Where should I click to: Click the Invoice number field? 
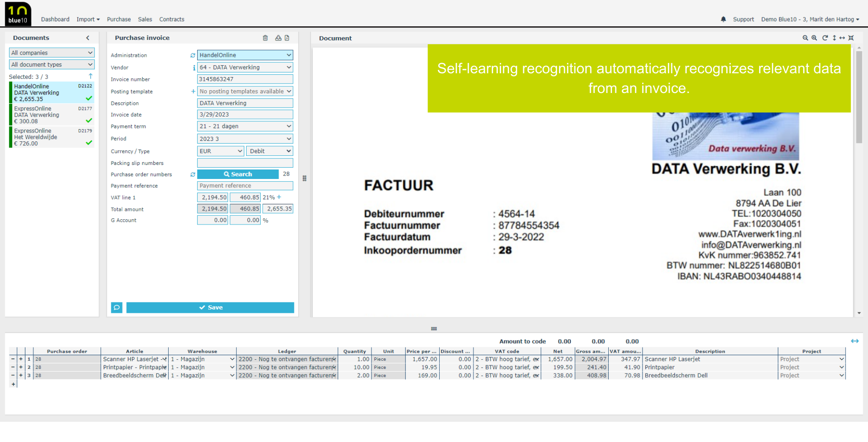coord(245,79)
